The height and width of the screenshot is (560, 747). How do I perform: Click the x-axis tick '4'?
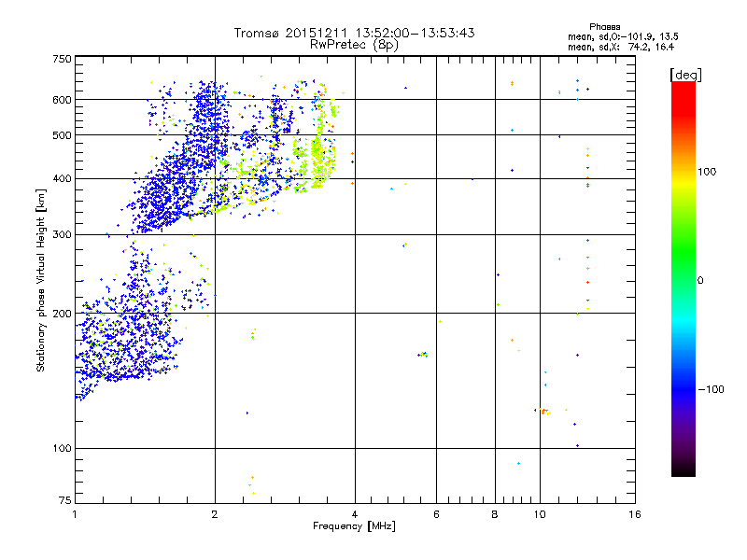355,514
